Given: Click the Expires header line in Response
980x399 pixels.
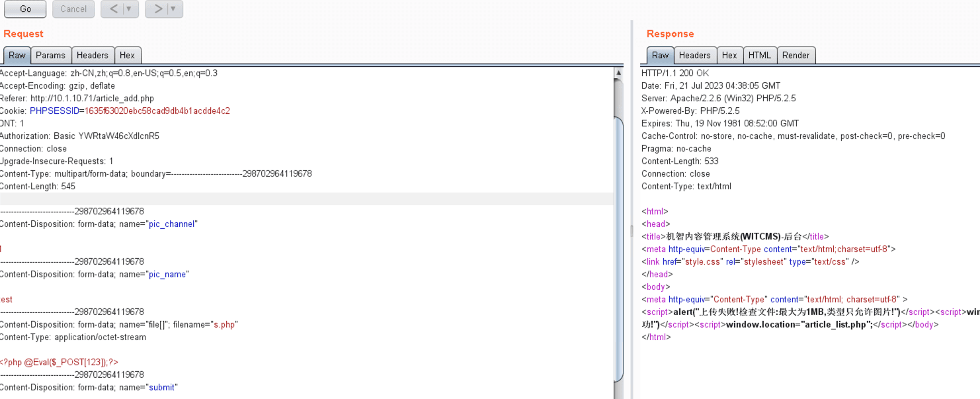Looking at the screenshot, I should click(720, 124).
